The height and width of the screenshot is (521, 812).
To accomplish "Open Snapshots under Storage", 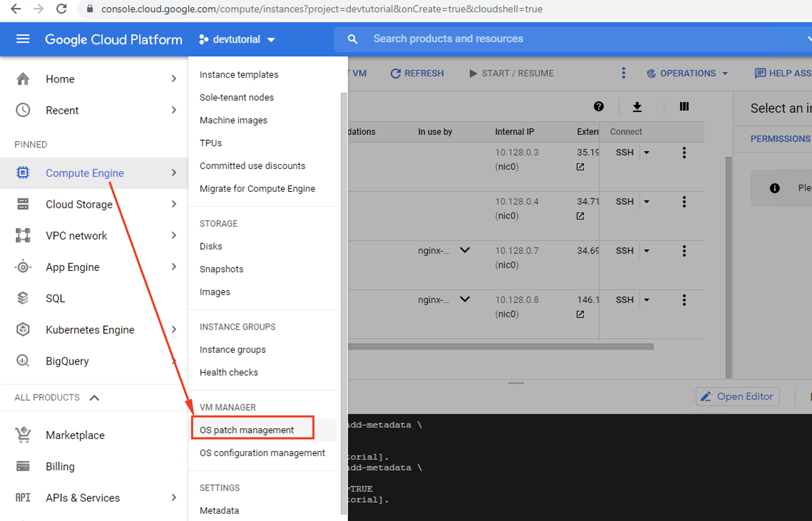I will coord(221,269).
